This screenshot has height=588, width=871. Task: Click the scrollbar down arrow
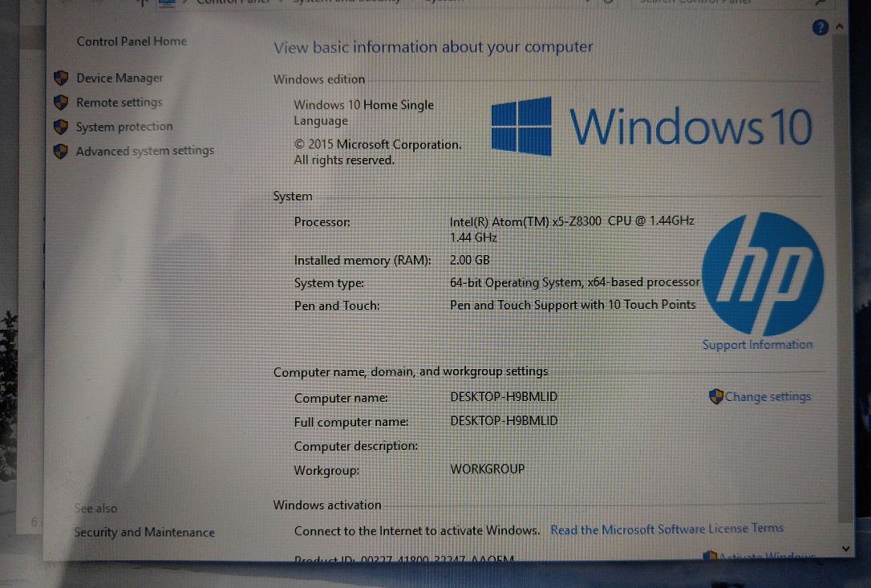click(x=845, y=548)
